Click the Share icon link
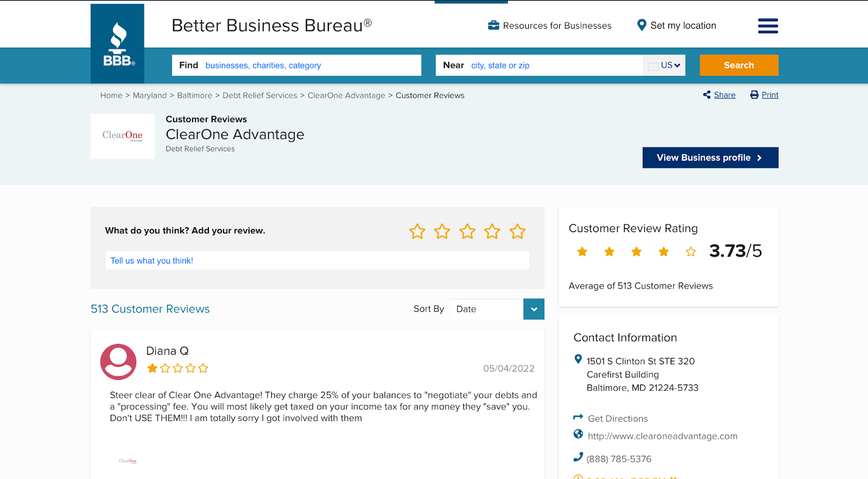The width and height of the screenshot is (868, 479). point(706,95)
